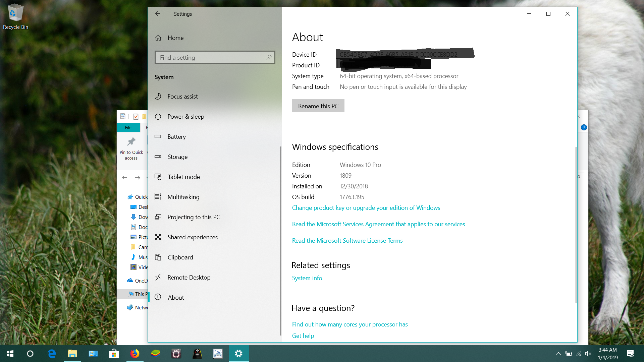Image resolution: width=644 pixels, height=362 pixels.
Task: Click Pin to Quick access in File Explorer
Action: click(131, 149)
